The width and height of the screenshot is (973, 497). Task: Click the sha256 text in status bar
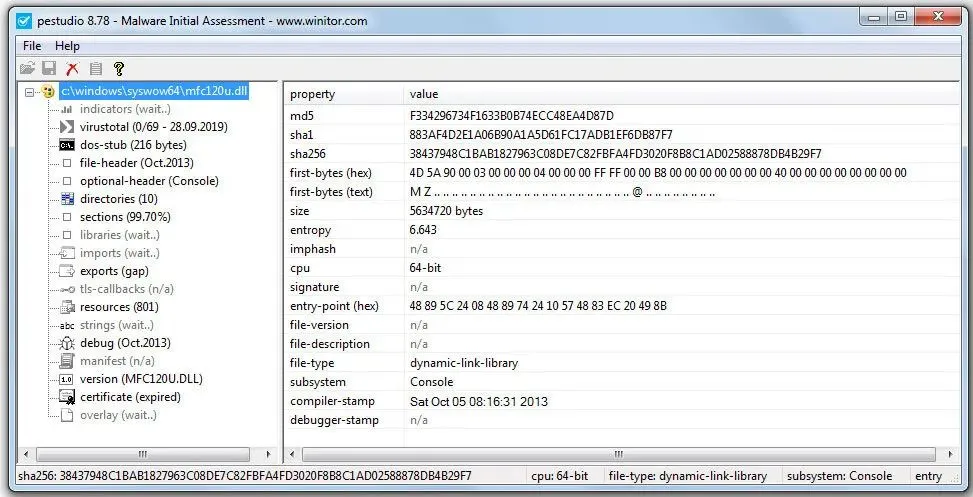[245, 476]
